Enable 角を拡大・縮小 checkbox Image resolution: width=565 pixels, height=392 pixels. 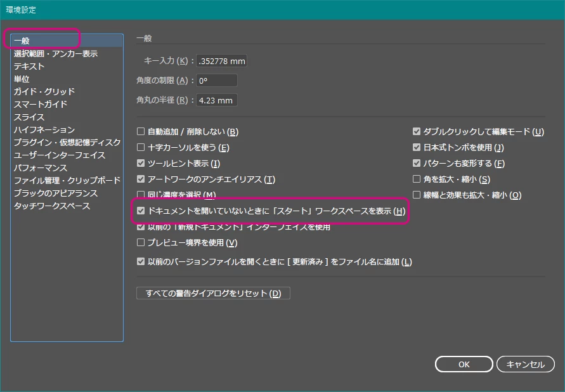tap(417, 179)
